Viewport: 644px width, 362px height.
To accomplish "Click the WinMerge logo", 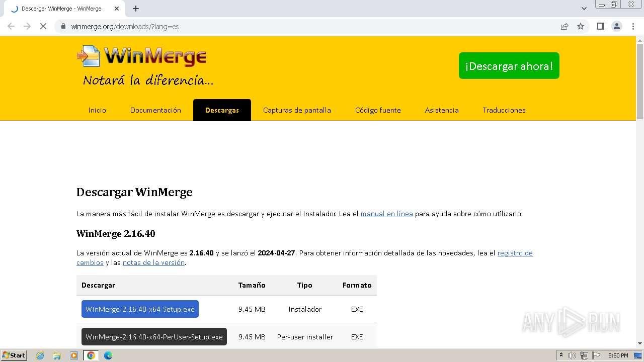I will pos(142,56).
